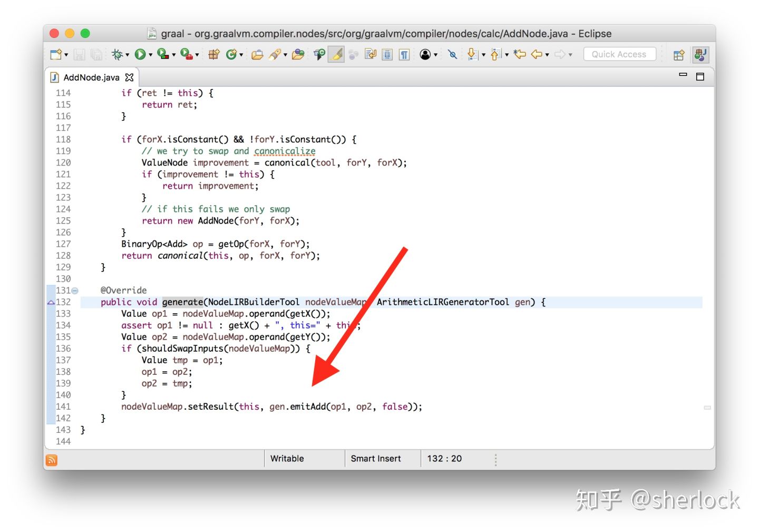This screenshot has width=759, height=532.
Task: Click the Open Type folder icon
Action: coord(257,54)
